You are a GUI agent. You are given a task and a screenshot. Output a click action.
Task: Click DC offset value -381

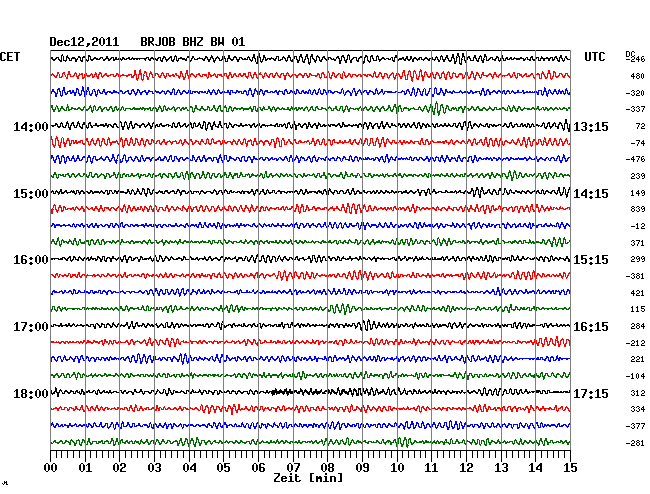pos(635,276)
